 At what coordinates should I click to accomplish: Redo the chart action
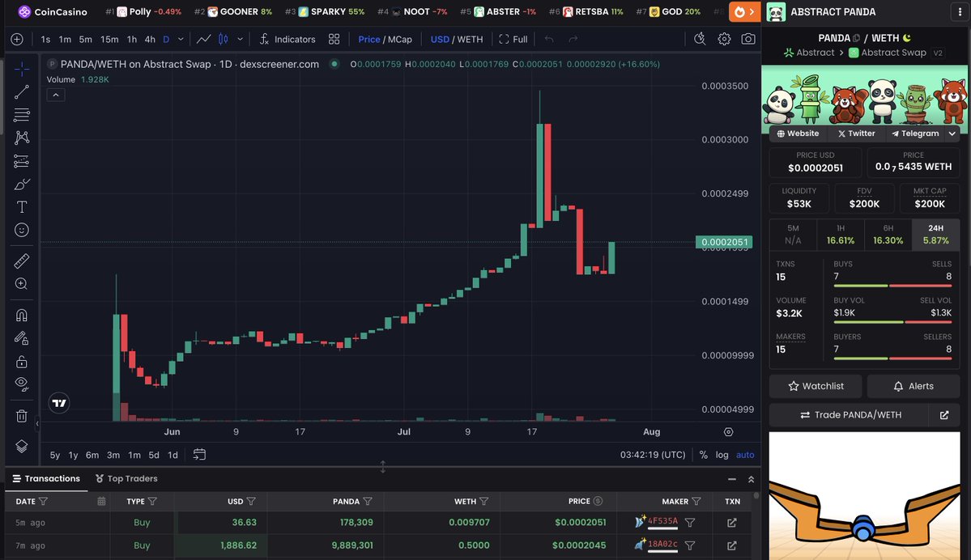pyautogui.click(x=573, y=39)
